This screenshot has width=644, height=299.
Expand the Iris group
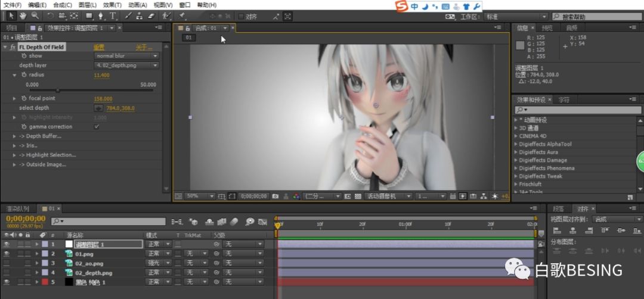point(14,145)
